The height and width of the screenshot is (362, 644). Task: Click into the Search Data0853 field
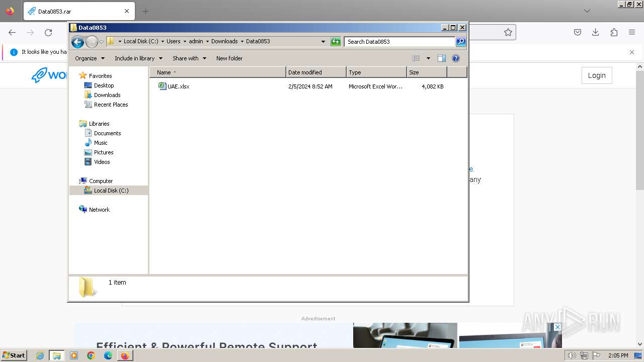(x=399, y=42)
